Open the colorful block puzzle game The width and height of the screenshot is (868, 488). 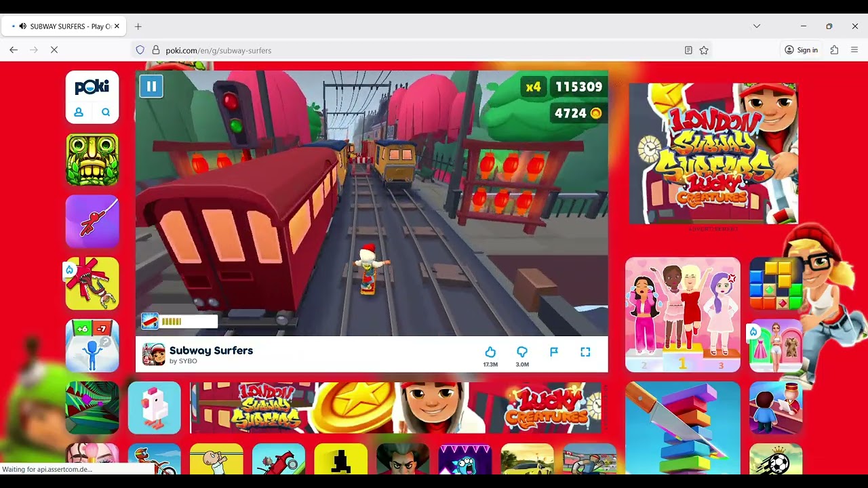[776, 283]
